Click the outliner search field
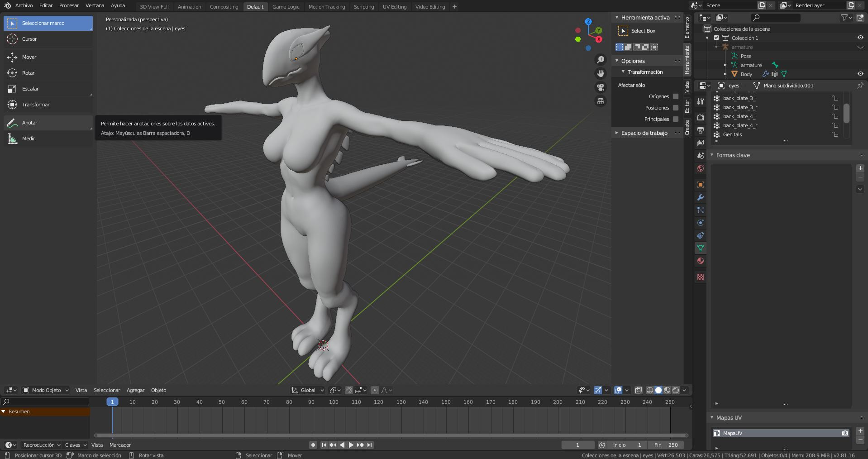Viewport: 868px width, 459px height. [x=776, y=18]
